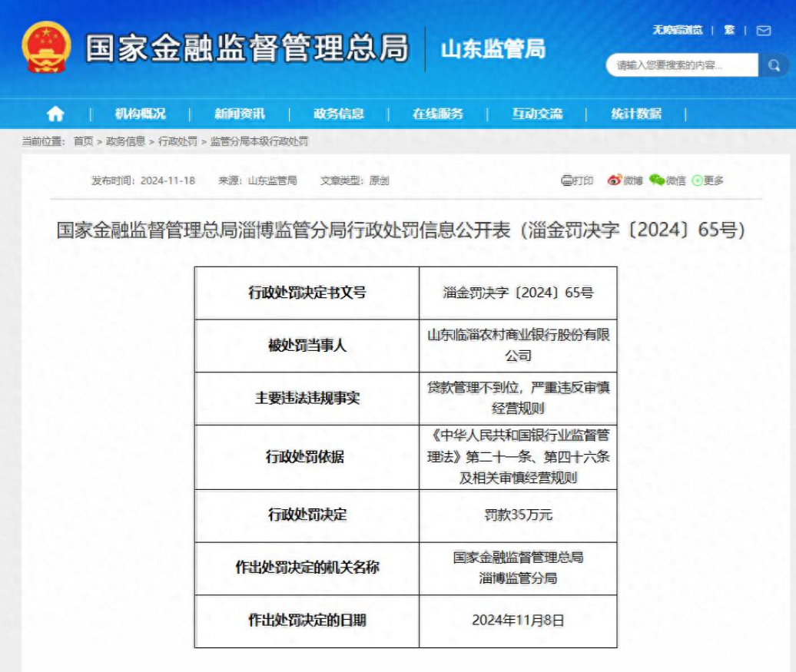This screenshot has width=796, height=672.
Task: Open the 在线服务 menu
Action: tap(438, 114)
